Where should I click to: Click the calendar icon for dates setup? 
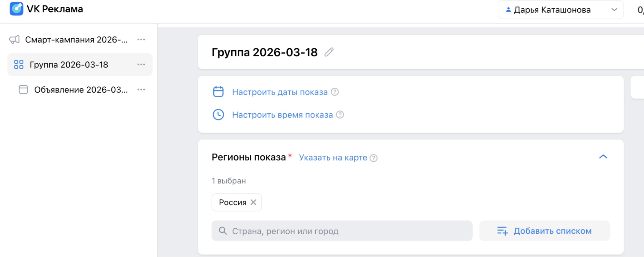tap(218, 91)
